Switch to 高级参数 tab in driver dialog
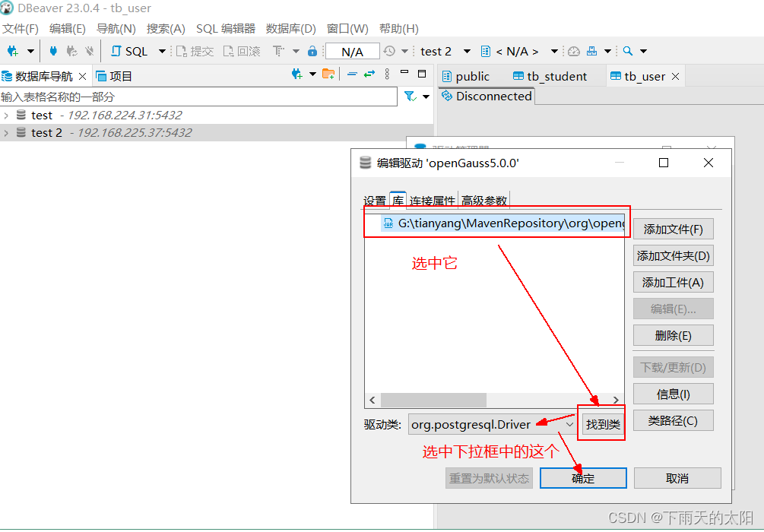The height and width of the screenshot is (532, 764). click(x=484, y=201)
